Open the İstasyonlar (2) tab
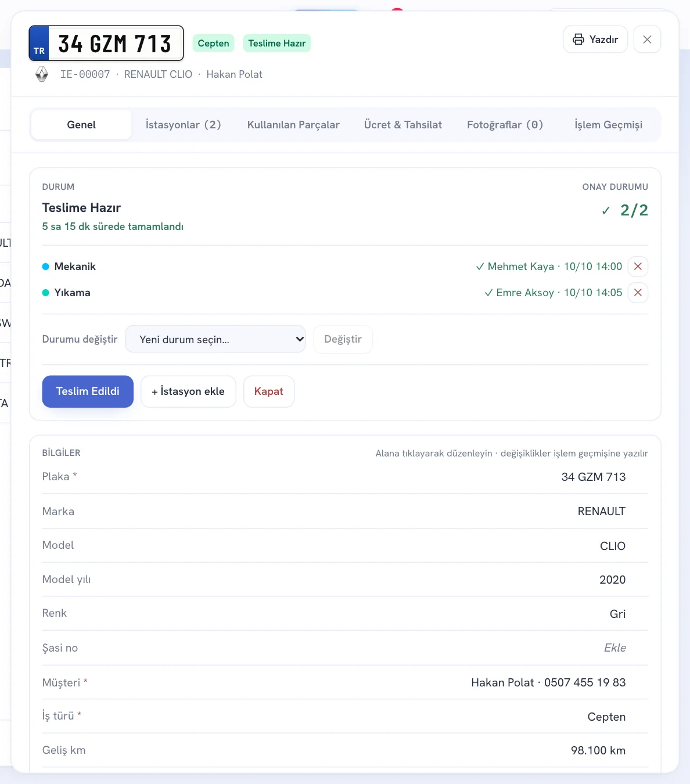690x784 pixels. 183,125
